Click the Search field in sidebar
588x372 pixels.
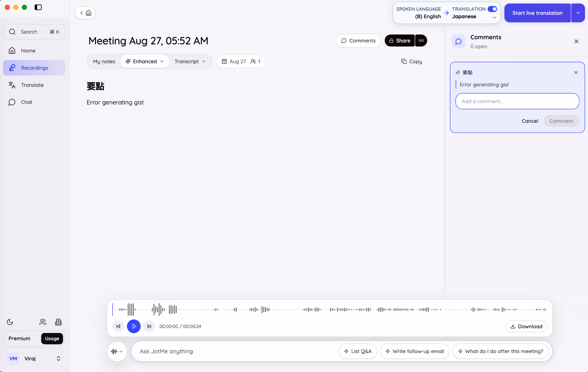(34, 32)
